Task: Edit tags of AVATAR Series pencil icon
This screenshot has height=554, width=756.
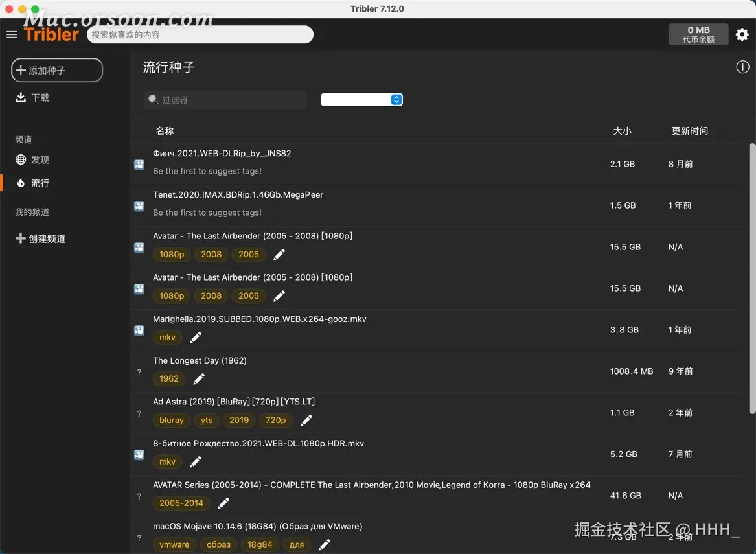Action: [x=223, y=503]
